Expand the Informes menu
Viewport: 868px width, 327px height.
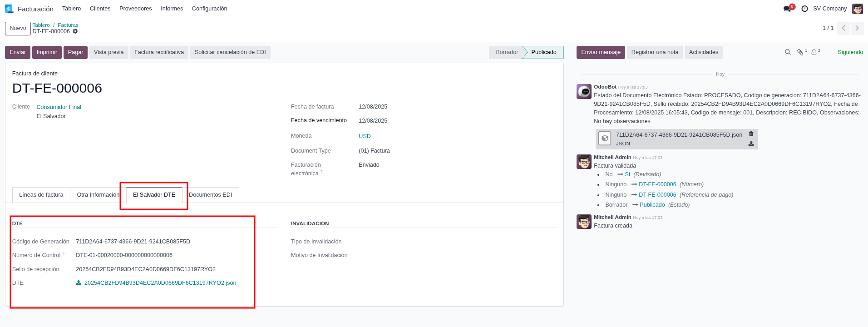point(172,9)
